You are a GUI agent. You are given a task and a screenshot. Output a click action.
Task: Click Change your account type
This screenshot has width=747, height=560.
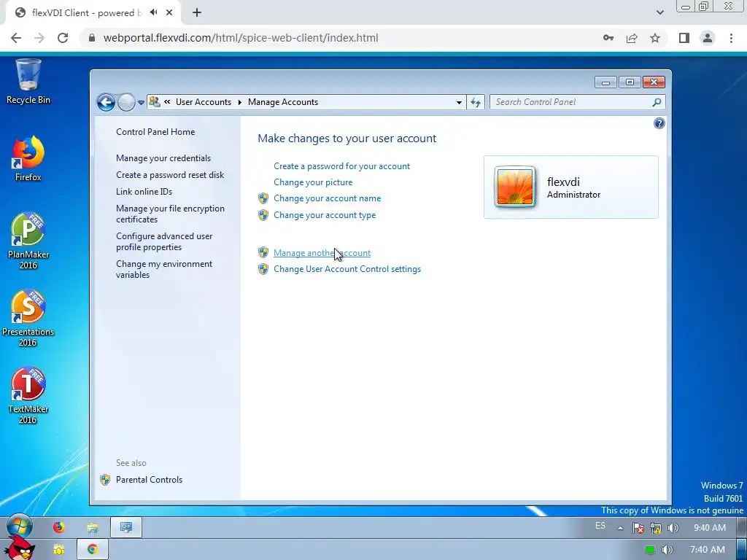[x=325, y=215]
